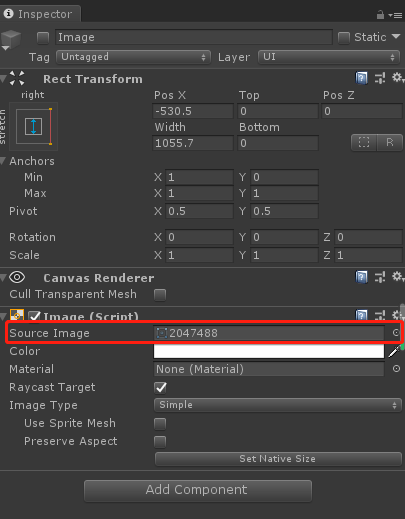Collapse the Canvas Renderer component
Image resolution: width=405 pixels, height=519 pixels.
3,277
